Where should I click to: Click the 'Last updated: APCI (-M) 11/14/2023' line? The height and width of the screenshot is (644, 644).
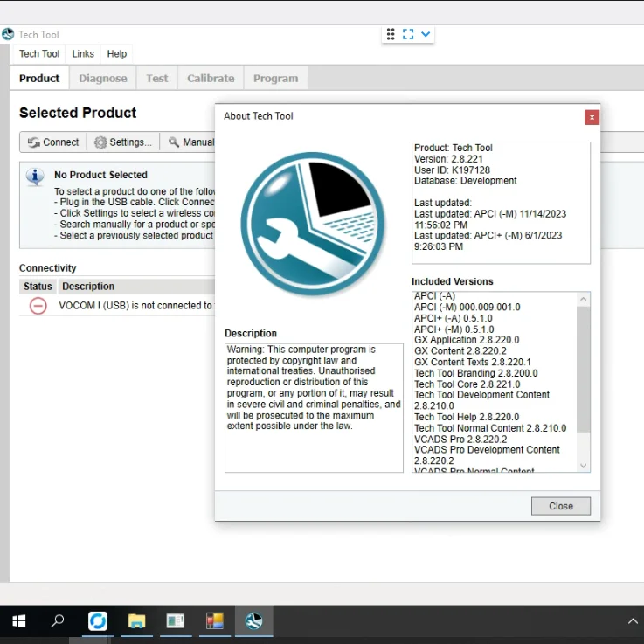tap(490, 214)
